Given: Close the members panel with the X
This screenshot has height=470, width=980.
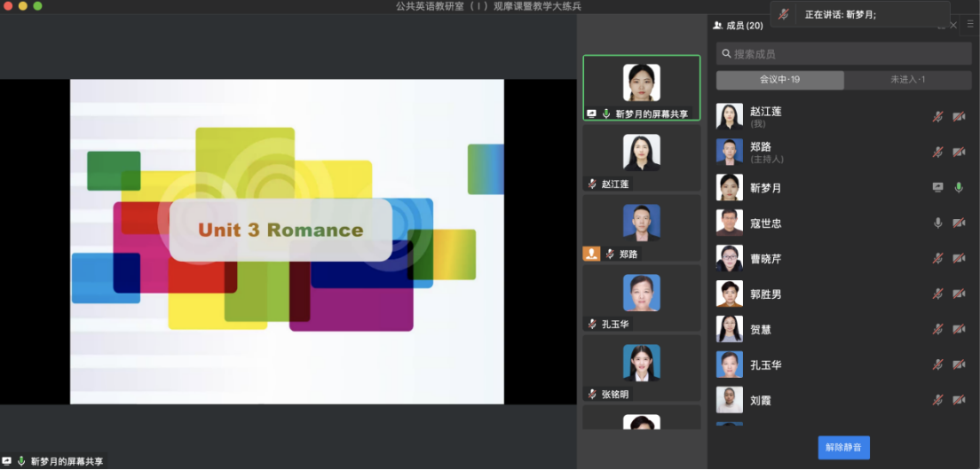Looking at the screenshot, I should point(954,25).
